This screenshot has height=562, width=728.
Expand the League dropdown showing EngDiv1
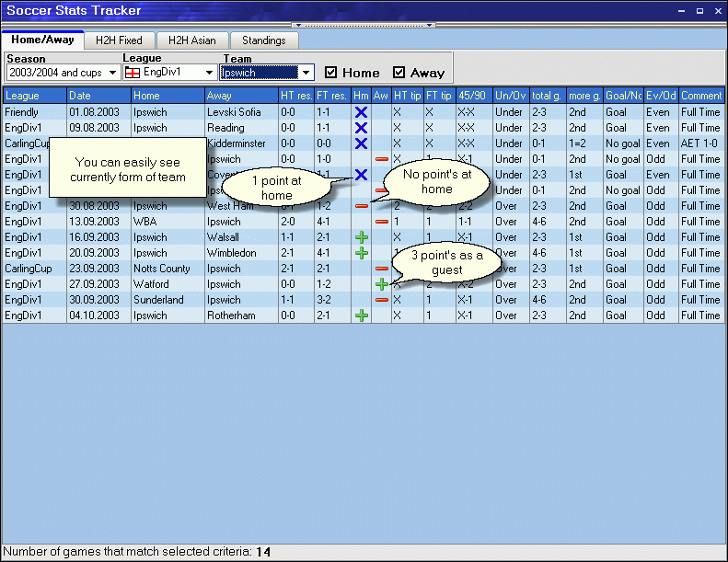point(210,73)
